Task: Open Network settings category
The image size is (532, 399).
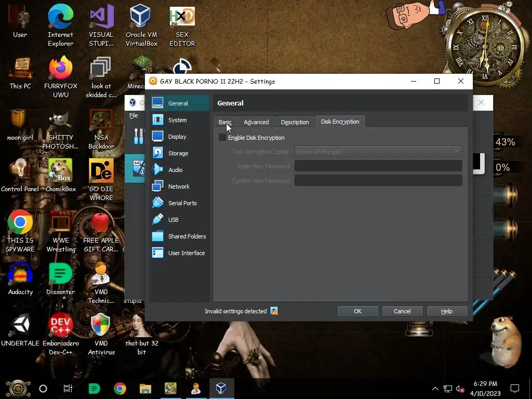Action: coord(179,187)
